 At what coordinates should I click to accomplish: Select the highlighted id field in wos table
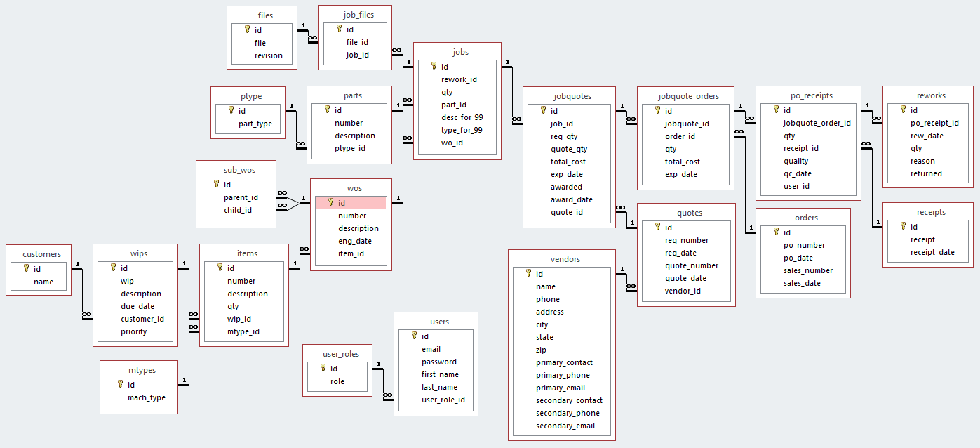tap(351, 203)
